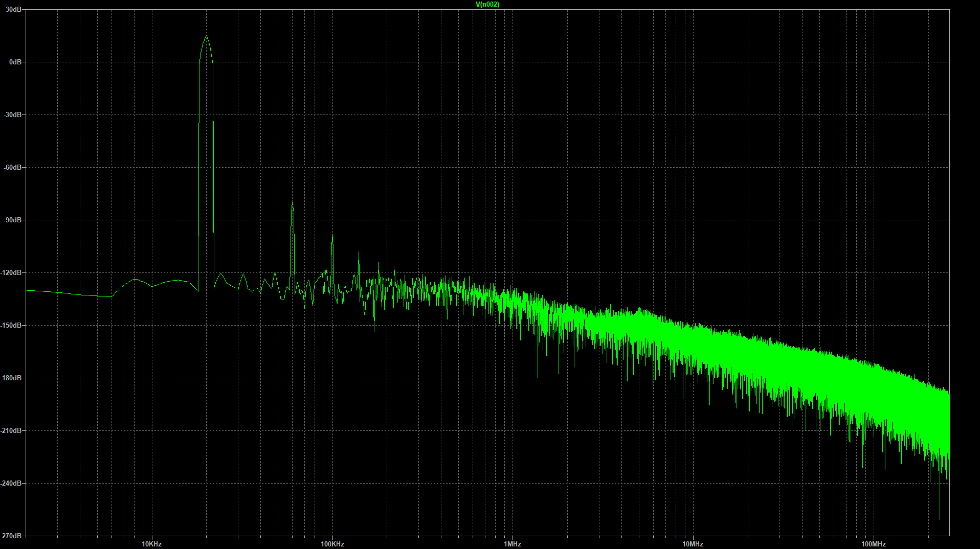Select the -30dB axis label
The height and width of the screenshot is (549, 980).
[x=13, y=115]
